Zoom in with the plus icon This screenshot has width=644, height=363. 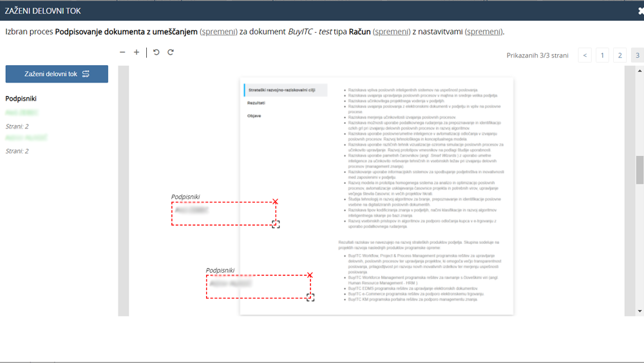point(137,52)
